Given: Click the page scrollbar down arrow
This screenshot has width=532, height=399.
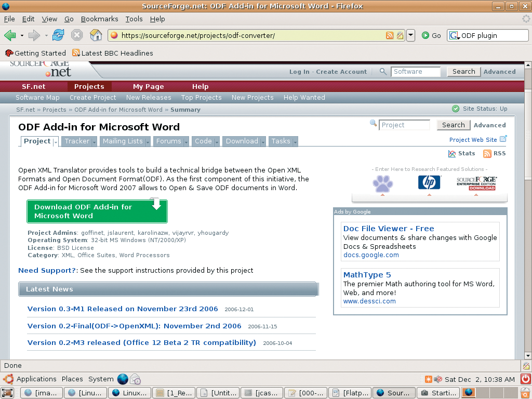Looking at the screenshot, I should (528, 355).
